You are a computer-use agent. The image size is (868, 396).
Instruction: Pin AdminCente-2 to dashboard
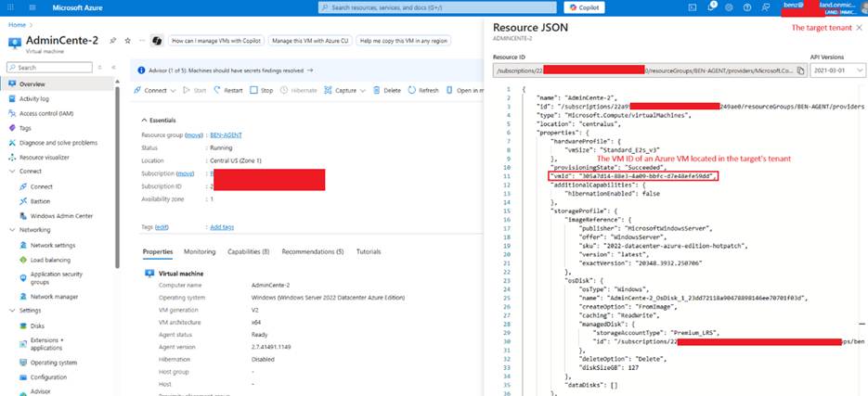pyautogui.click(x=112, y=41)
